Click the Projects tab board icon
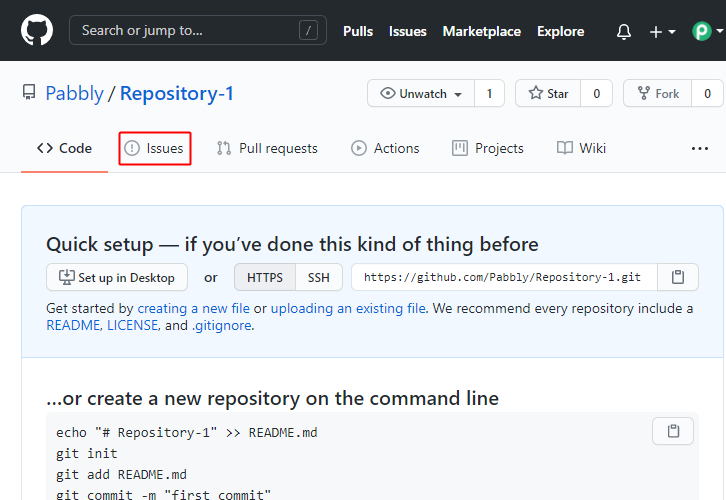Image resolution: width=726 pixels, height=500 pixels. [460, 148]
